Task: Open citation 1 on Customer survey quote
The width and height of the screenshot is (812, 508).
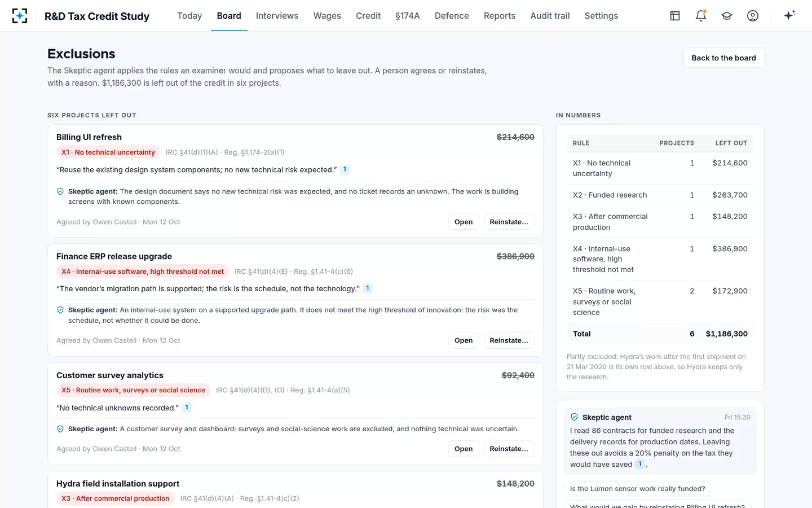Action: click(x=187, y=408)
